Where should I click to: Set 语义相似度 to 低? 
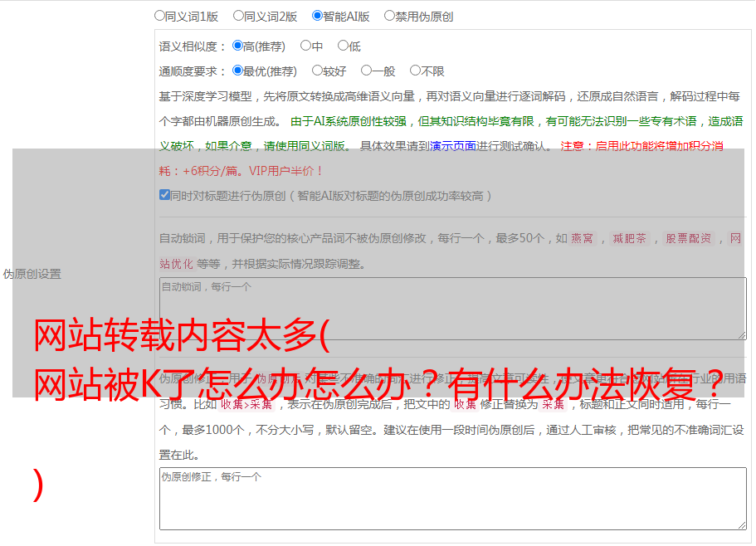pyautogui.click(x=343, y=46)
